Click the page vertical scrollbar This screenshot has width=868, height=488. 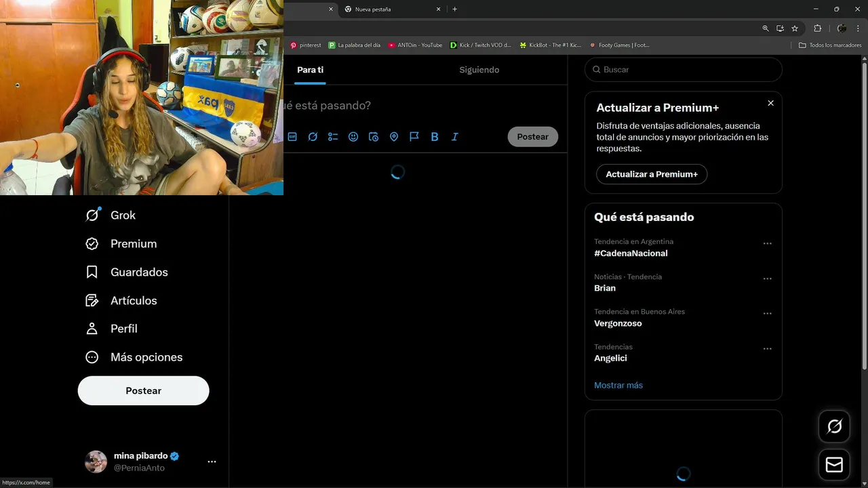pyautogui.click(x=865, y=216)
